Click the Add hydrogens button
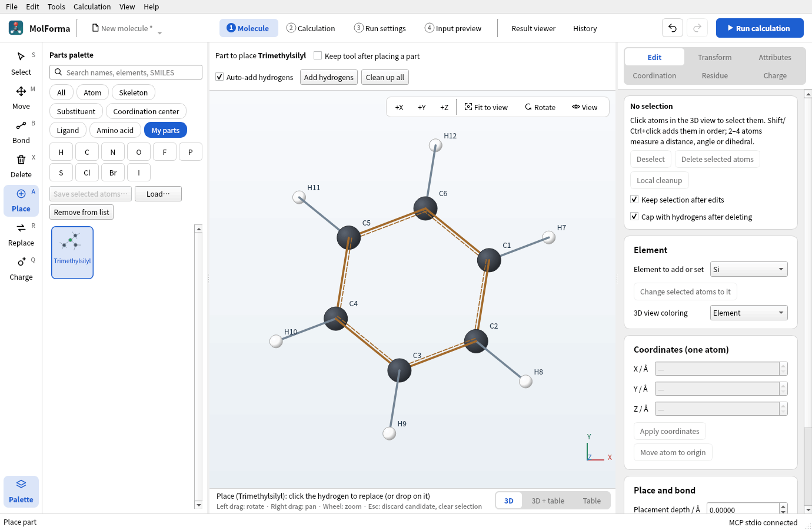The image size is (812, 530). pyautogui.click(x=329, y=77)
